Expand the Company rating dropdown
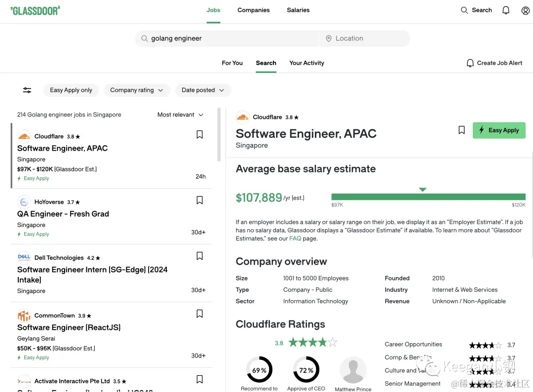The image size is (533, 392). [x=137, y=90]
